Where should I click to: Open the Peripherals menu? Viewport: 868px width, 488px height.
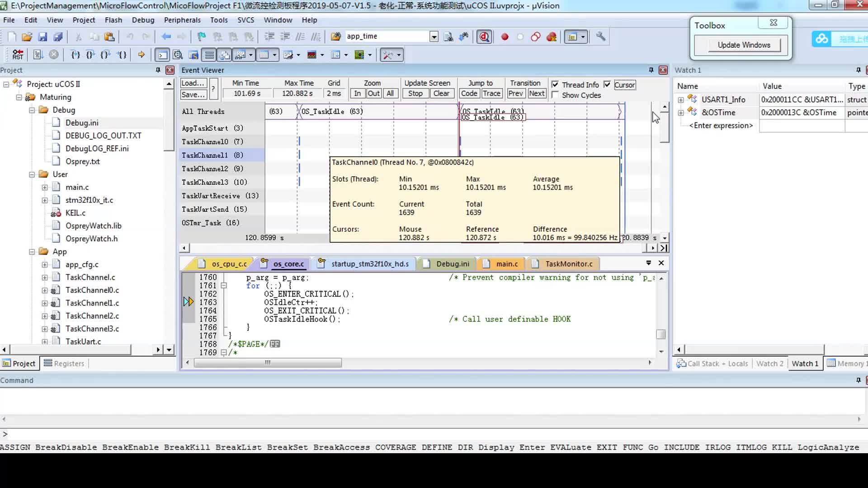coord(182,20)
